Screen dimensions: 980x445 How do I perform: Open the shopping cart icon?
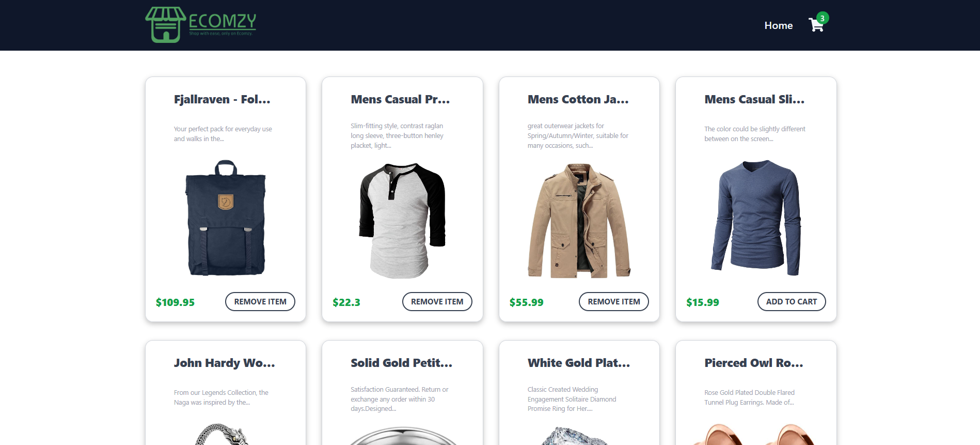[x=816, y=25]
